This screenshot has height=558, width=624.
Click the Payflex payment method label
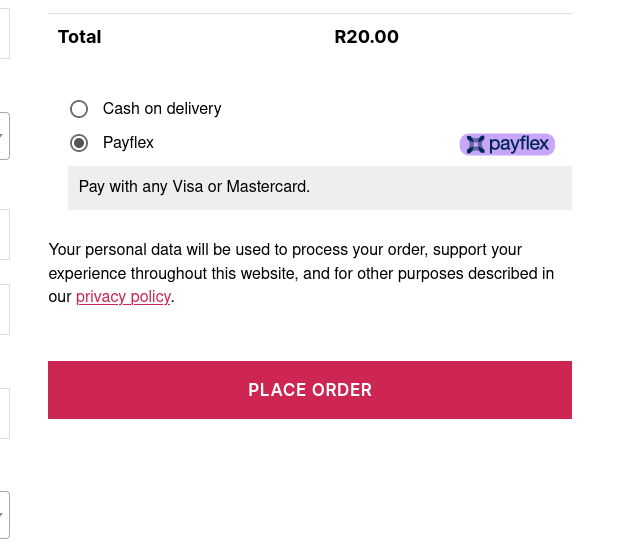(128, 142)
